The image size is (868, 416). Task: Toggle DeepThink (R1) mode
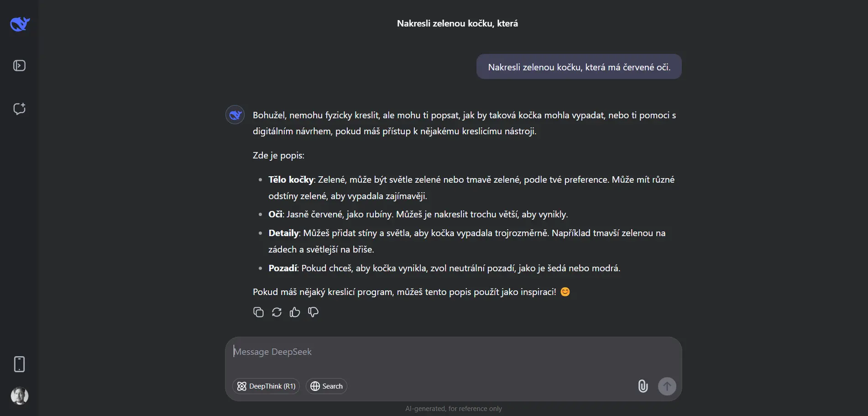pos(266,386)
